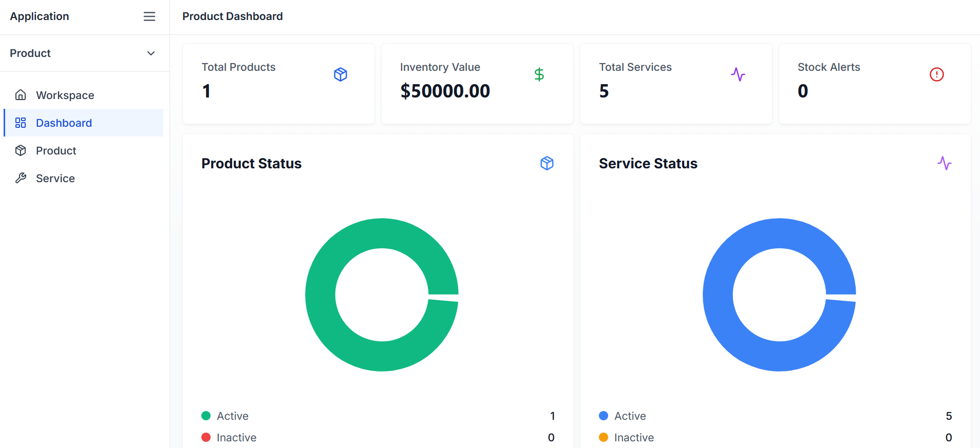Click the orange Inactive legend dot in Service Status
This screenshot has height=448, width=980.
tap(604, 437)
